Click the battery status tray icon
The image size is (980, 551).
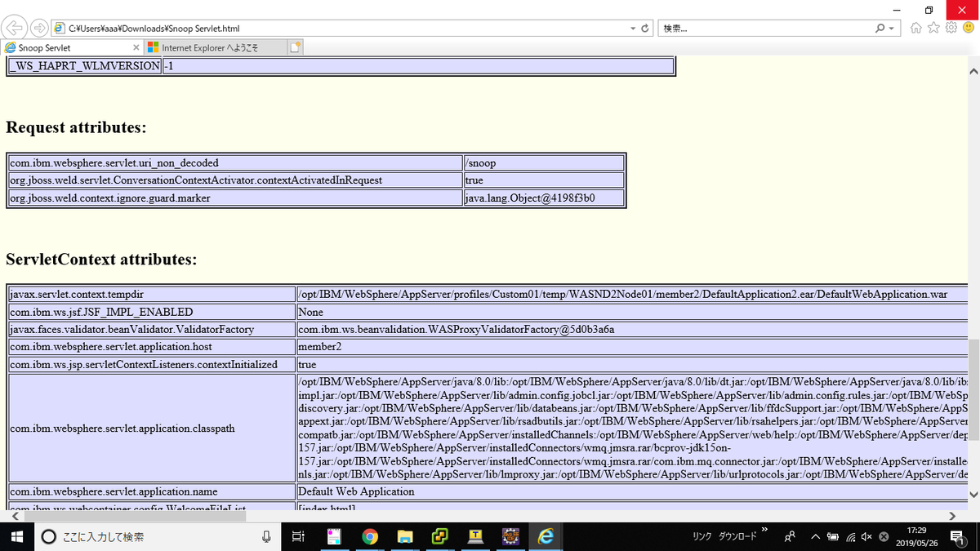click(x=832, y=536)
